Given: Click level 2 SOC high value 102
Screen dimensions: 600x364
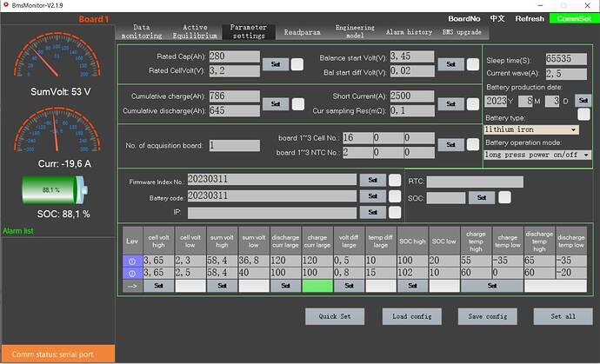Looking at the screenshot, I should click(x=412, y=274).
